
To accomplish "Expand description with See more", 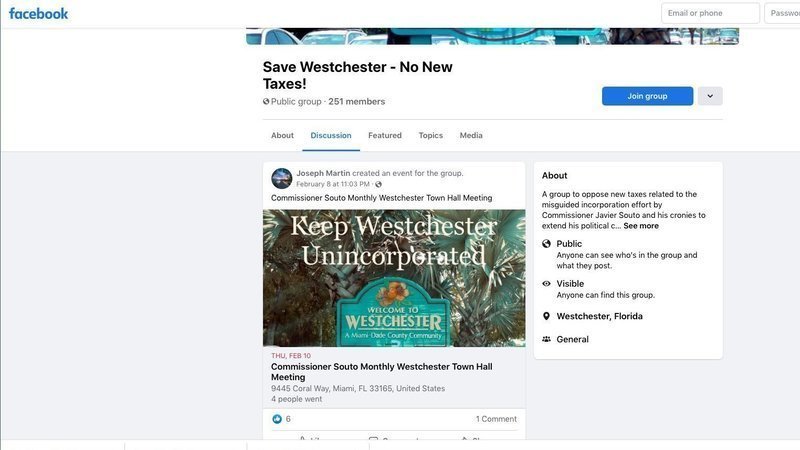I will click(x=641, y=226).
